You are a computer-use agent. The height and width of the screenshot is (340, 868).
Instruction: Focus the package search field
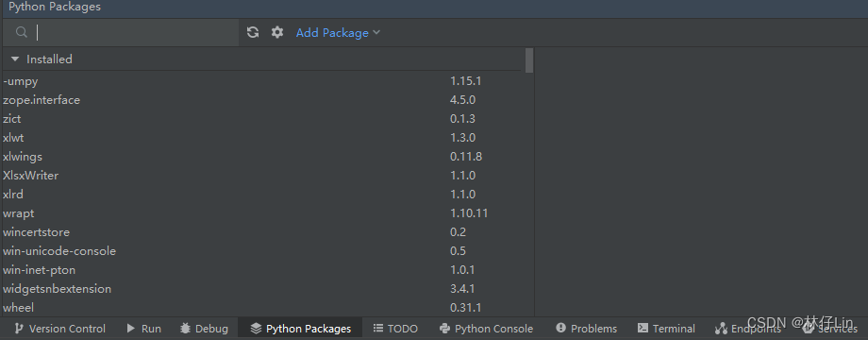136,33
